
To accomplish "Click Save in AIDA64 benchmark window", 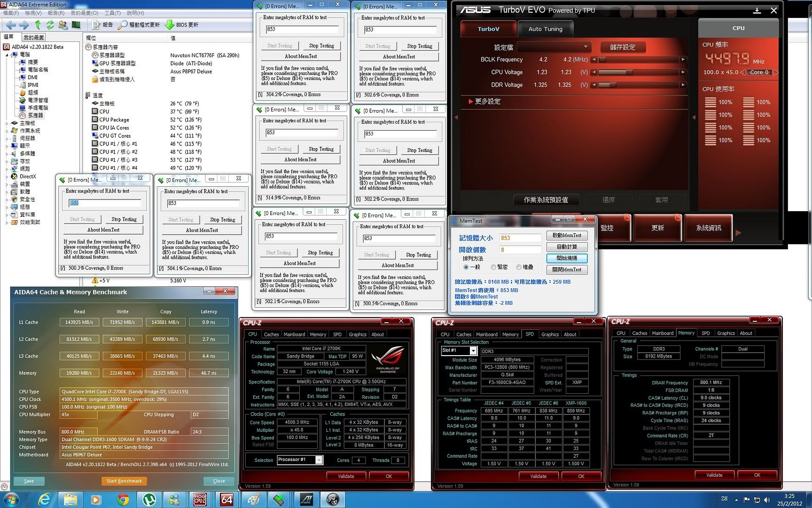I will [29, 481].
